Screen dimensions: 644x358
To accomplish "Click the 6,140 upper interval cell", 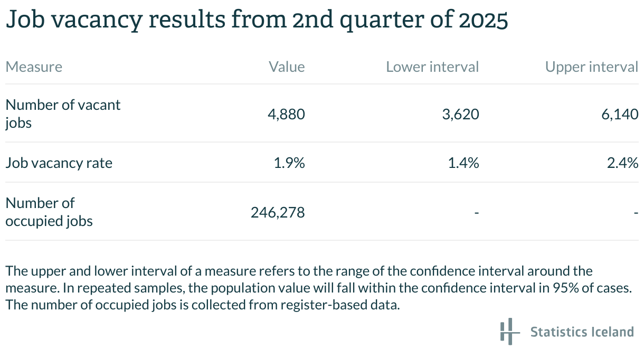I will click(621, 114).
